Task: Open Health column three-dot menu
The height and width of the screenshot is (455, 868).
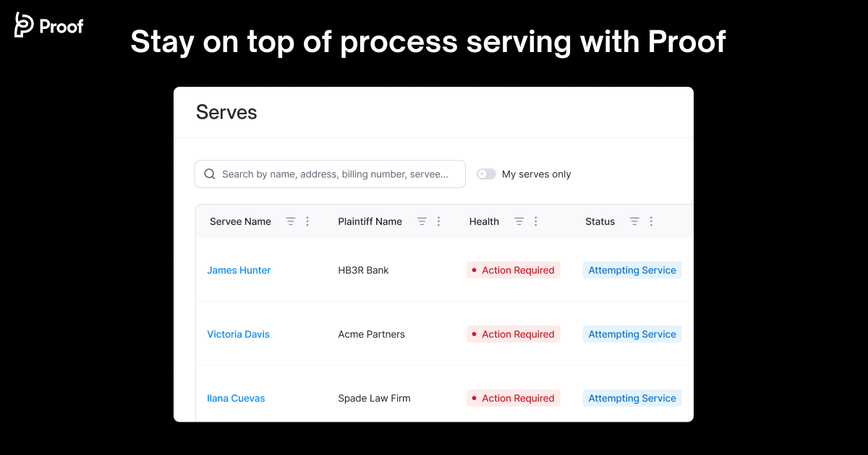Action: click(x=536, y=221)
